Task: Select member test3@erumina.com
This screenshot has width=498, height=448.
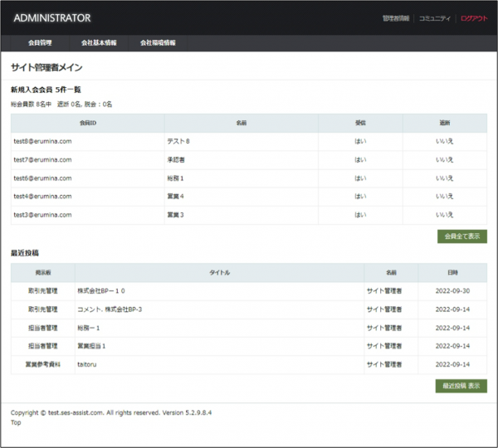Action: click(x=43, y=214)
